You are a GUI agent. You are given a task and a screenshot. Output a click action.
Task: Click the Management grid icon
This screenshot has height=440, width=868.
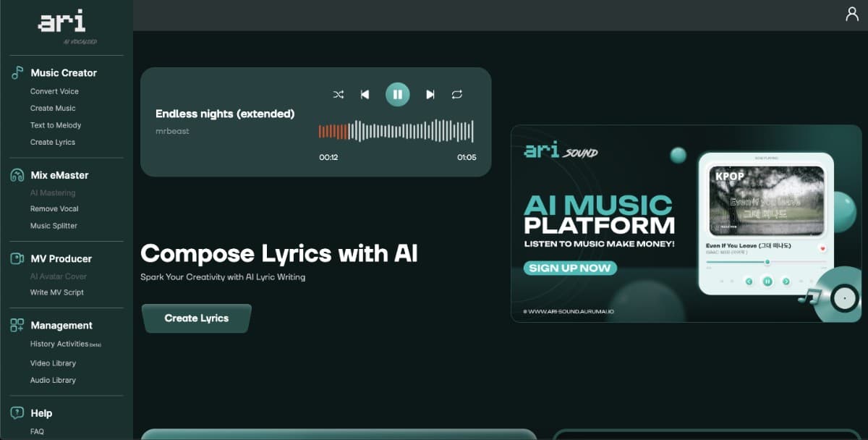point(17,326)
